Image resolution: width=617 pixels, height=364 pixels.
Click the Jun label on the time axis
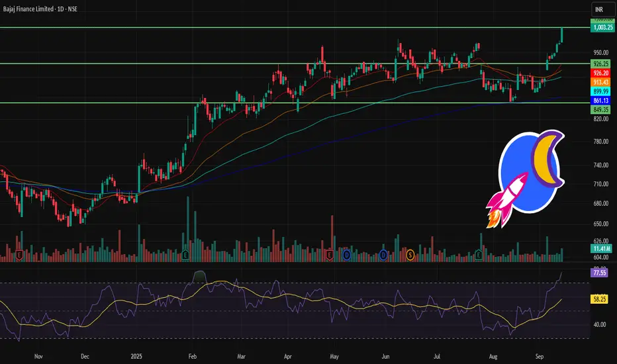click(385, 357)
